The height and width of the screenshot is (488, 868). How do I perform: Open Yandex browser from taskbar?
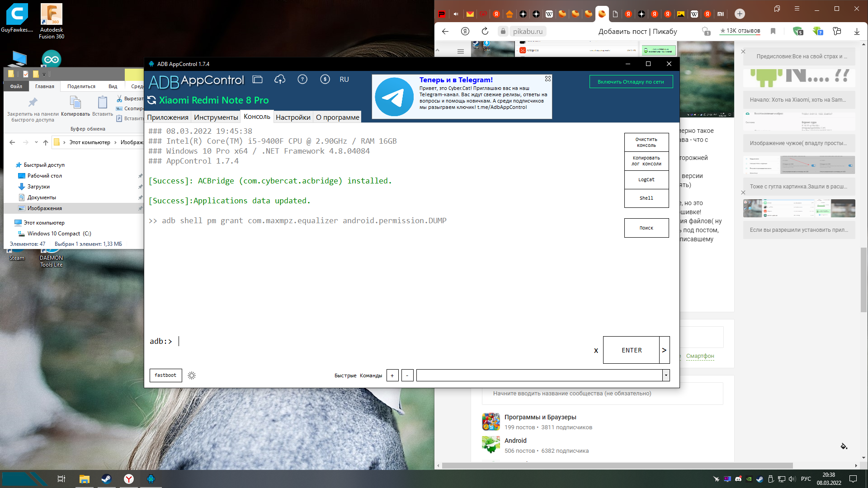pos(129,479)
